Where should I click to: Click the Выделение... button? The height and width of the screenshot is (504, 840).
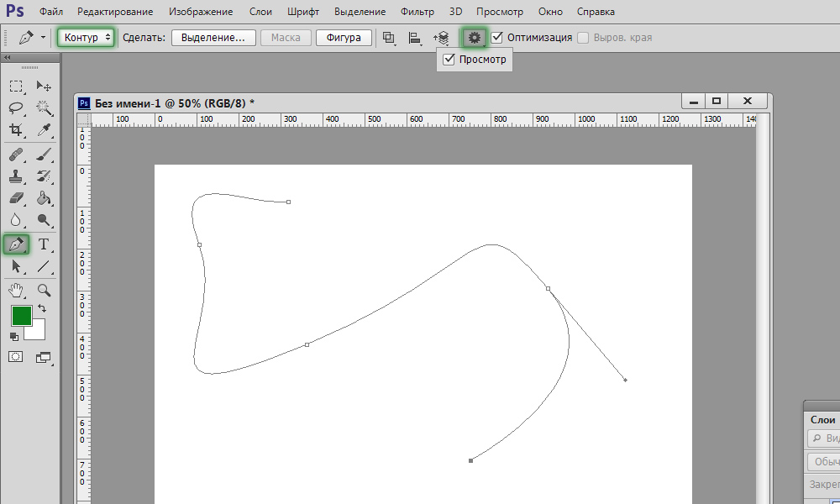tap(213, 38)
